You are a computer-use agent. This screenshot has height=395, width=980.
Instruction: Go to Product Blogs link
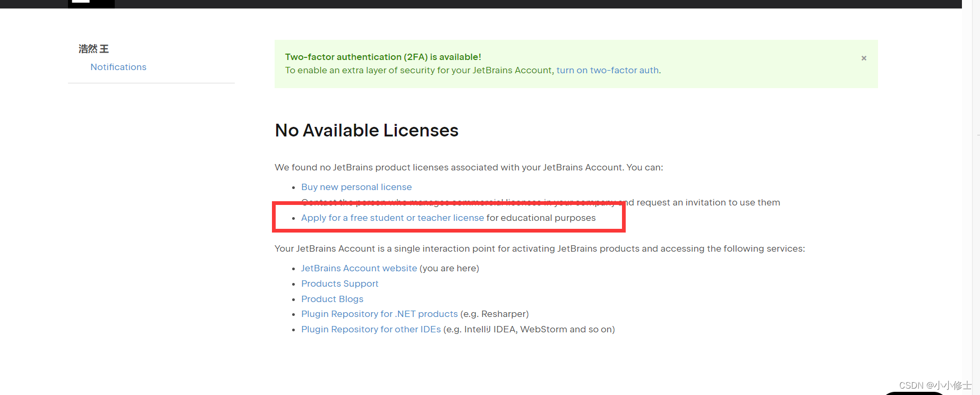coord(333,299)
